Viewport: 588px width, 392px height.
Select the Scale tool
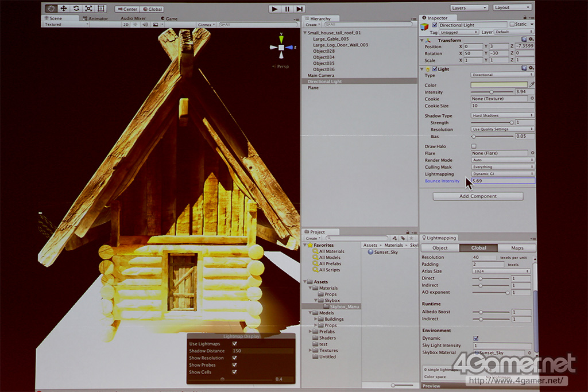(x=88, y=9)
